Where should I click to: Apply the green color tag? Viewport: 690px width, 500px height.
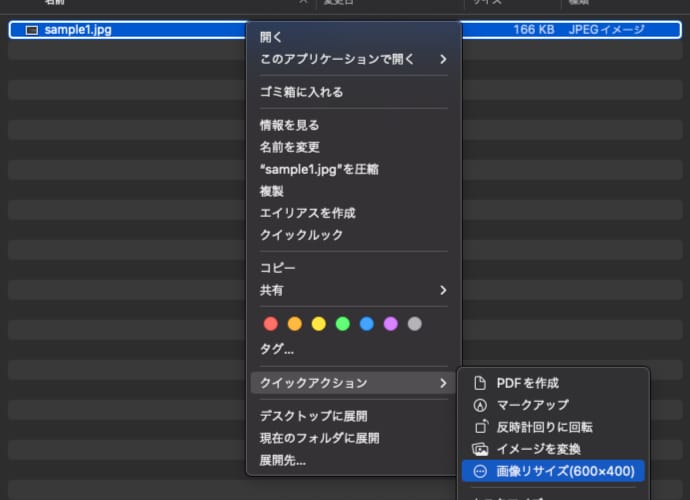[x=342, y=324]
